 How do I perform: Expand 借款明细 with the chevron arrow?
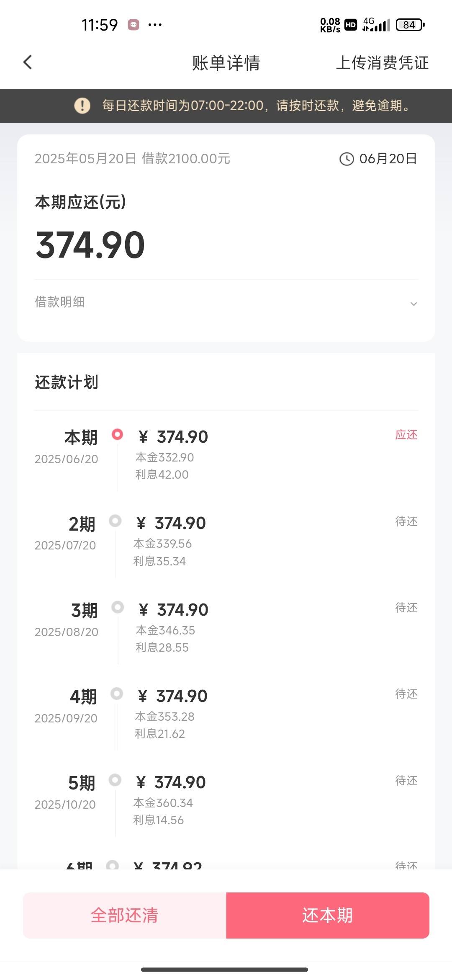click(413, 304)
